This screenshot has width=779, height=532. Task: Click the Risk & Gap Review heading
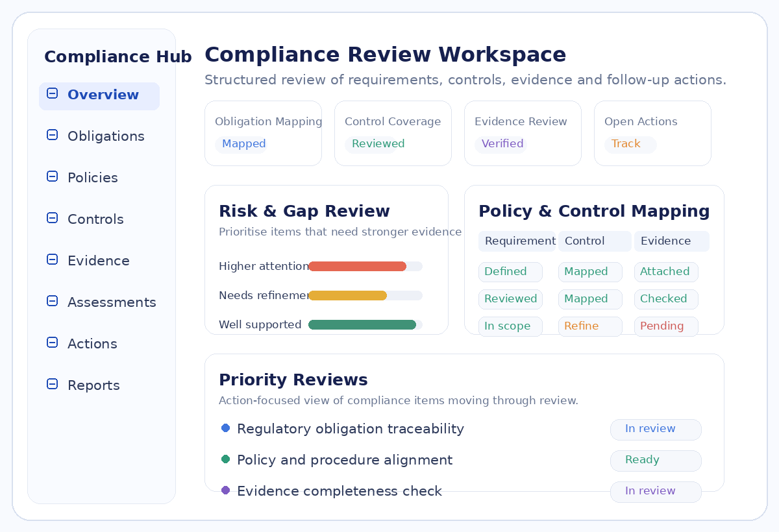point(304,212)
